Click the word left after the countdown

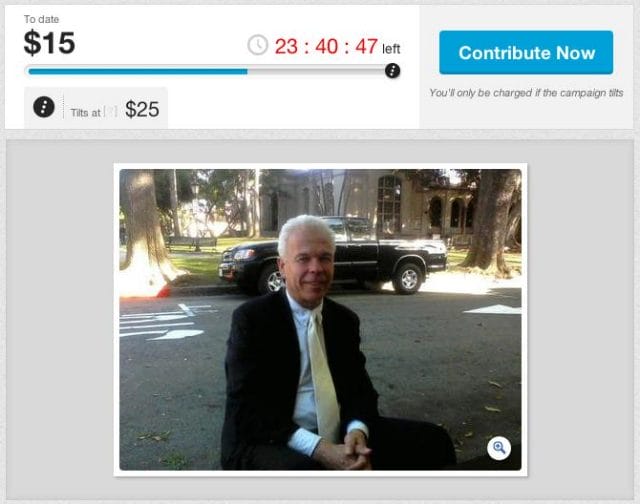(391, 49)
